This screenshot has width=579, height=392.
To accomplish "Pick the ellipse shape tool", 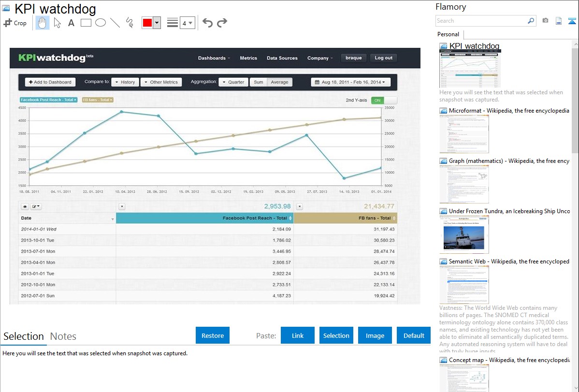I will (x=101, y=23).
